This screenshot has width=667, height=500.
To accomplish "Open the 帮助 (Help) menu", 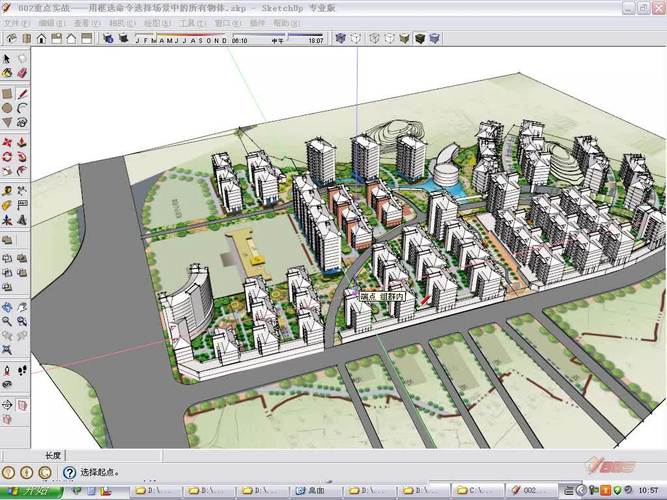I will click(287, 23).
